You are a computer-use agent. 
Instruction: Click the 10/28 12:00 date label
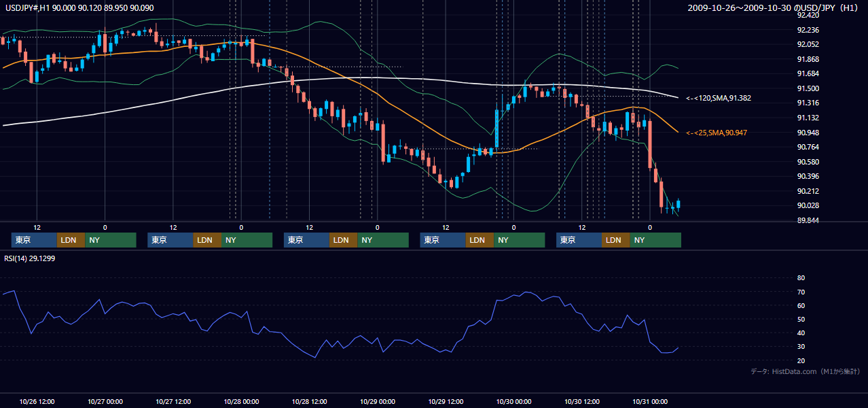310,401
